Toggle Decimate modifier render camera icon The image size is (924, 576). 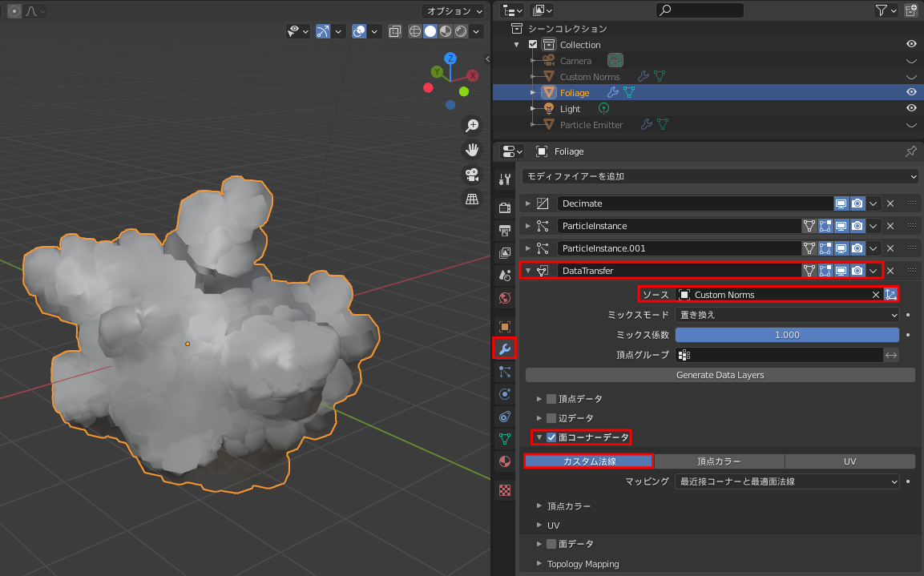pos(857,203)
